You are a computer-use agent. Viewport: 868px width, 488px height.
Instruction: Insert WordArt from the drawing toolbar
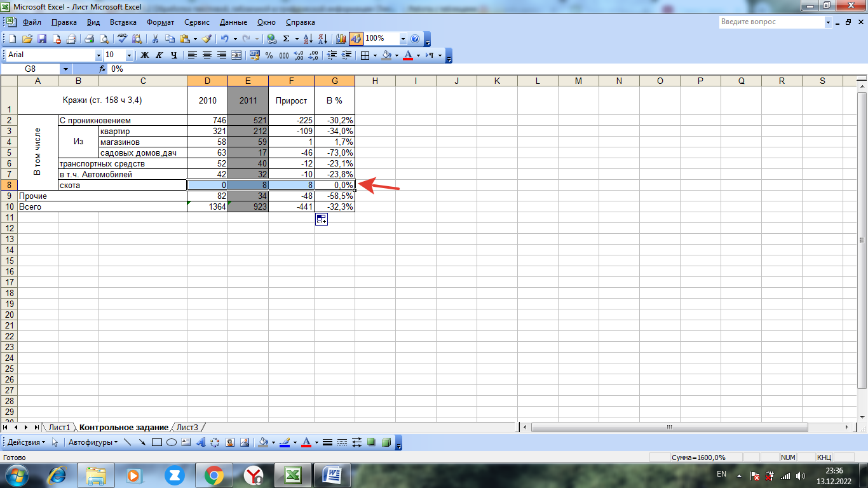pos(200,442)
